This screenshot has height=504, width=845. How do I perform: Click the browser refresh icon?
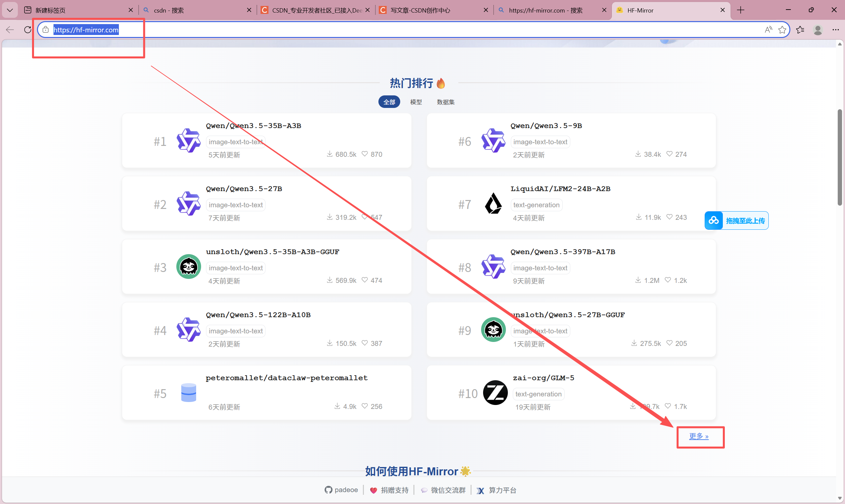click(27, 30)
